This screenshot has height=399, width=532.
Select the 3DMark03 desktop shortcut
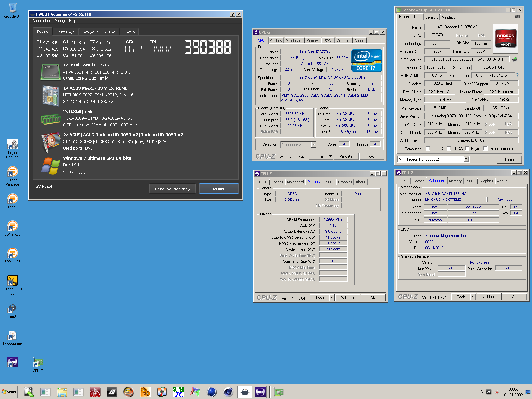[x=12, y=256]
